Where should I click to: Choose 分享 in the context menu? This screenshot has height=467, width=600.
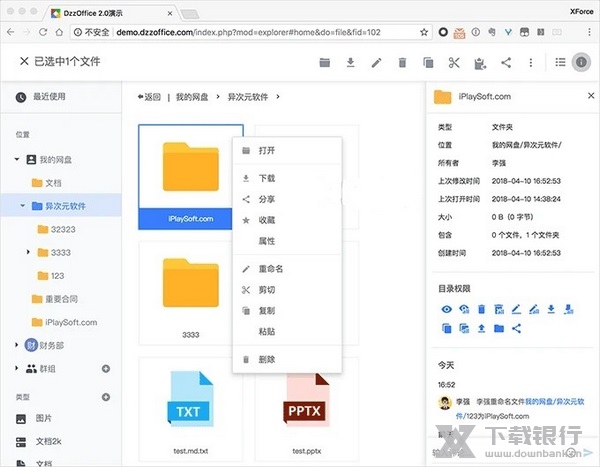287,199
